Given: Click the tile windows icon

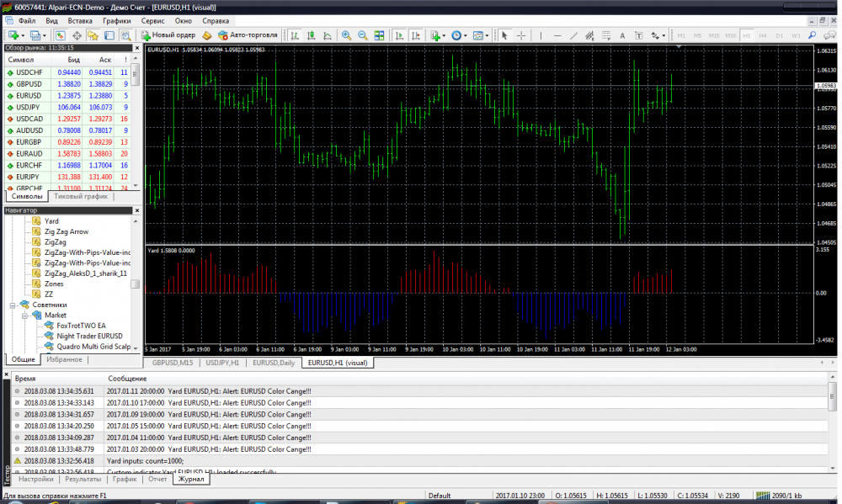Looking at the screenshot, I should 379,35.
